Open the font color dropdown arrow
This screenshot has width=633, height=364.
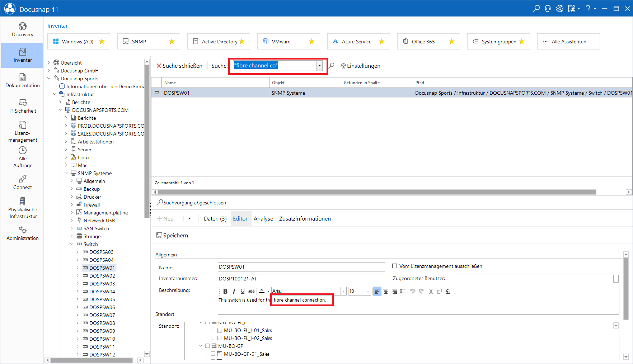pyautogui.click(x=268, y=291)
